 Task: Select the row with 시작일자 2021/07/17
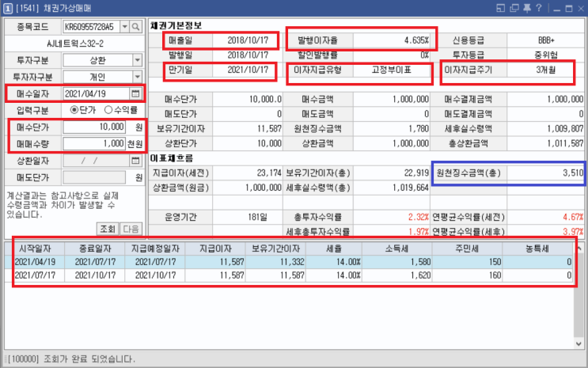(x=289, y=275)
